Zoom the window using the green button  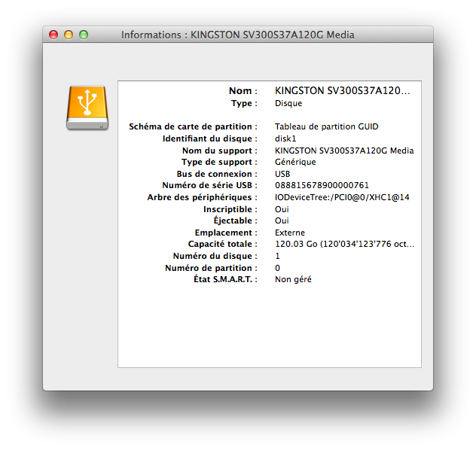point(84,35)
